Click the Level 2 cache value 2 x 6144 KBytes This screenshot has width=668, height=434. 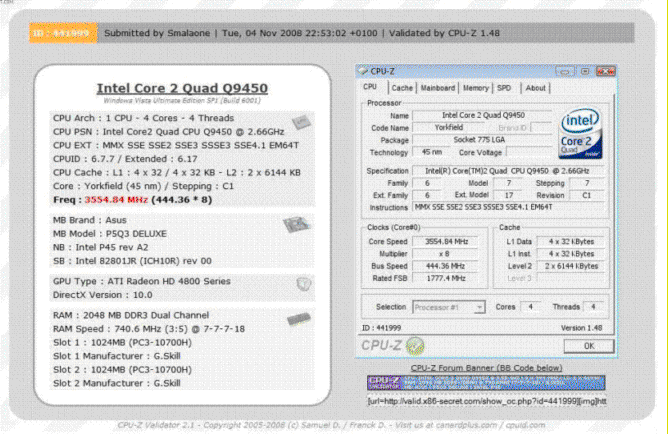coord(571,266)
